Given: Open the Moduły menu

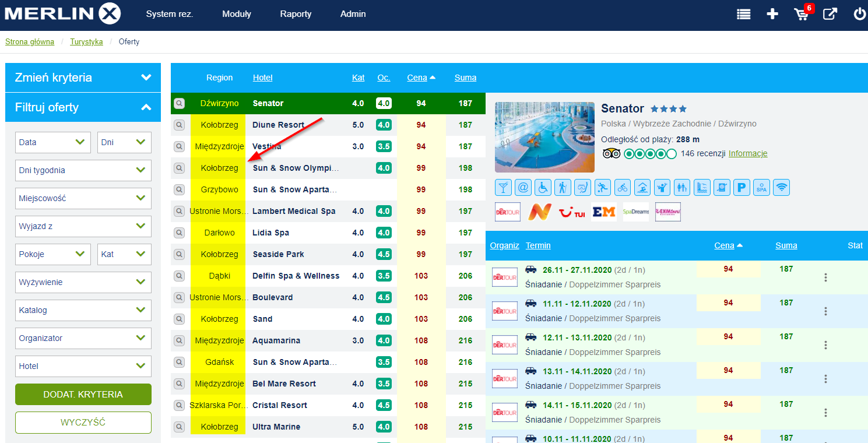Looking at the screenshot, I should point(237,13).
